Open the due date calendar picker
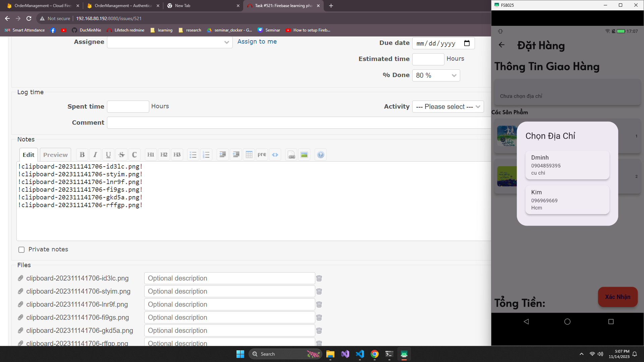Screen dimensions: 644x362 467,43
